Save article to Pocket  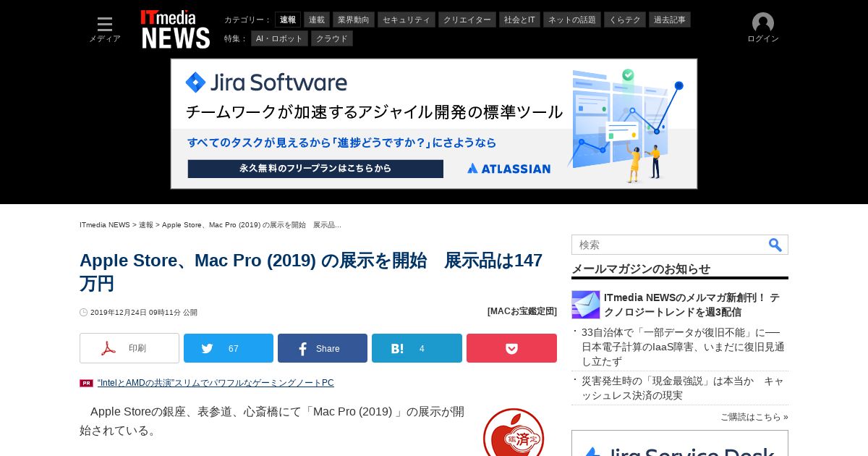click(x=511, y=348)
